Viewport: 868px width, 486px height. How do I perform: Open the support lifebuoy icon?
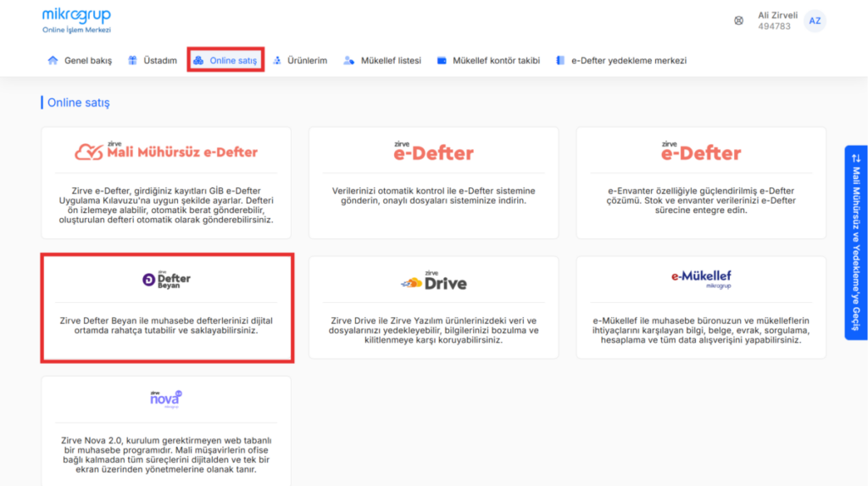point(738,21)
